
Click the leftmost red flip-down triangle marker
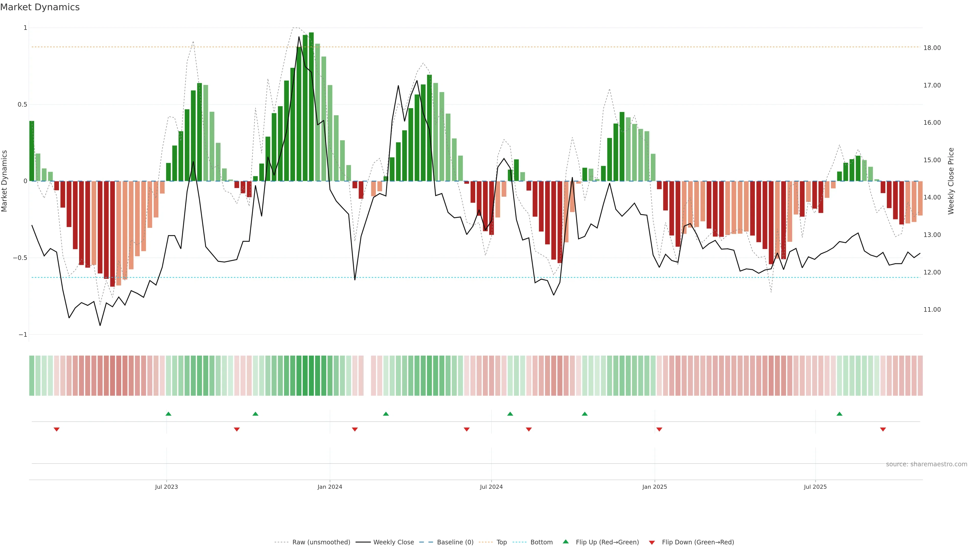click(x=57, y=429)
